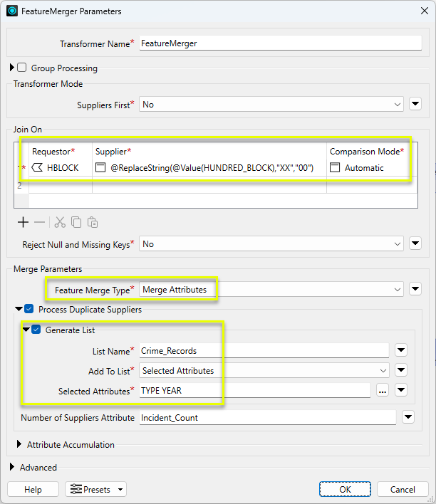436x504 pixels.
Task: Click the ellipsis button for Selected Attributes
Action: tap(382, 390)
